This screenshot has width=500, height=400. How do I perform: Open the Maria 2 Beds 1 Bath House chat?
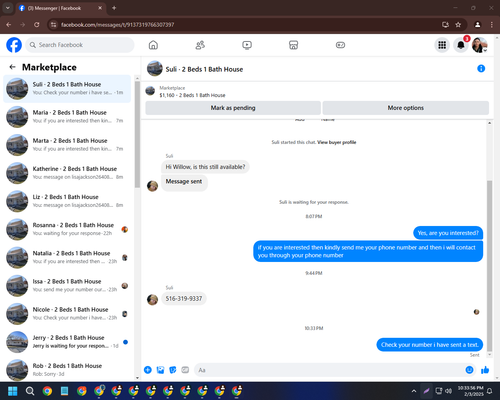pyautogui.click(x=67, y=117)
